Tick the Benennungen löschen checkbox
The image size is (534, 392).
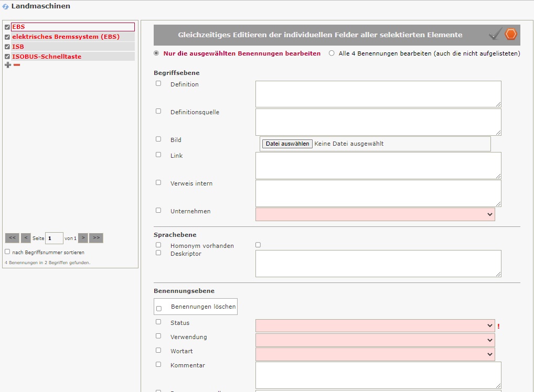click(159, 308)
